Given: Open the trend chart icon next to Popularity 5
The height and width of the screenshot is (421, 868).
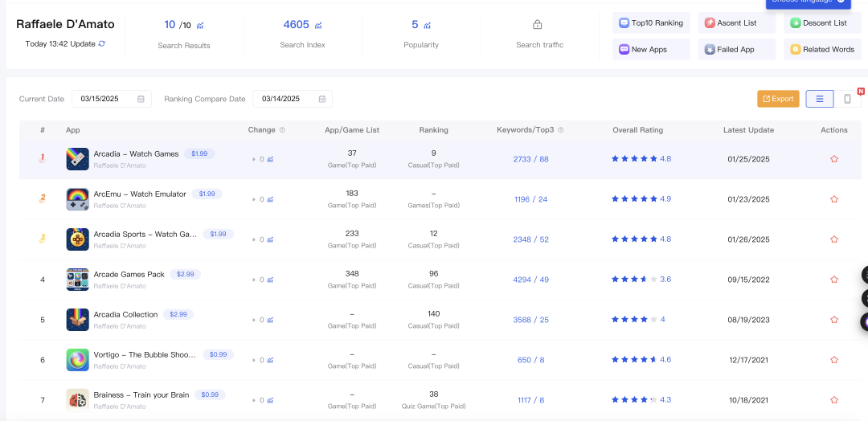Looking at the screenshot, I should [428, 25].
